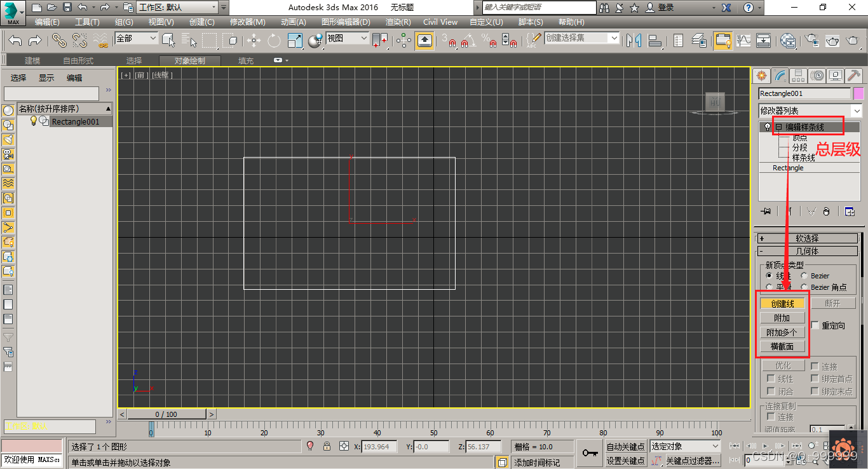Viewport: 868px width, 469px height.
Task: Open the MAX application menu button
Action: point(13,12)
